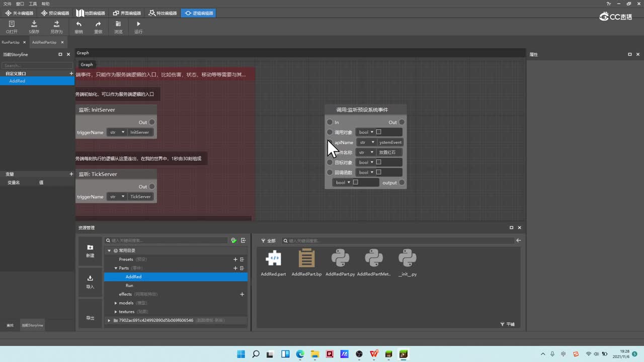Check the 回调函数 bool checkbox

379,172
